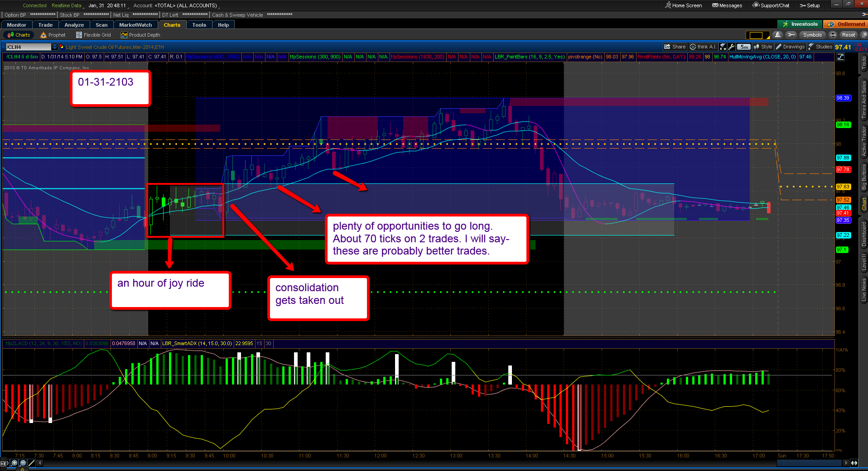Image resolution: width=868 pixels, height=471 pixels.
Task: Open the Trade side panel tab
Action: 863,63
